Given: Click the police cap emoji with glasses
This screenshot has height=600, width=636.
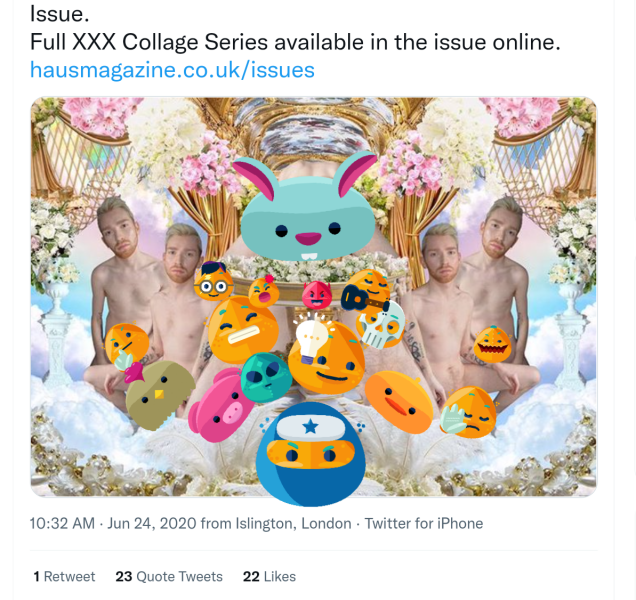Looking at the screenshot, I should click(x=212, y=282).
